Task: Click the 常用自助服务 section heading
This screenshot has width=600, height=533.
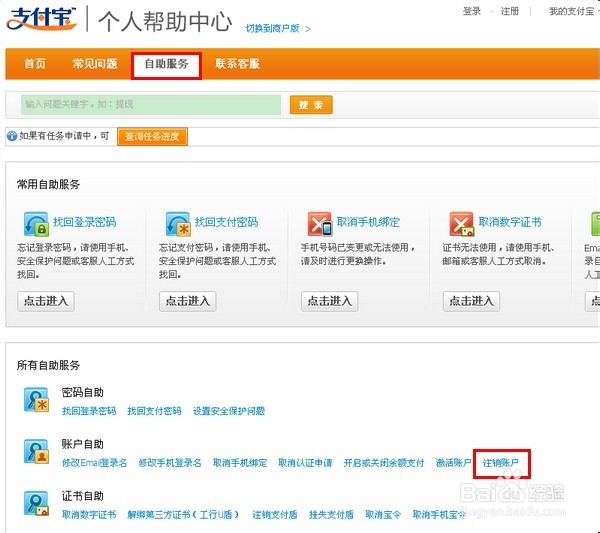Action: (48, 184)
